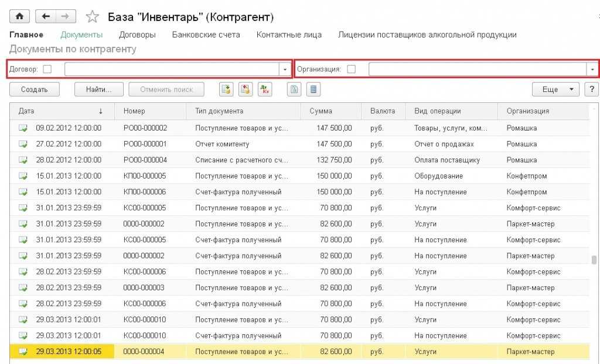Expand the Организация dropdown list
The image size is (600, 364).
tap(592, 69)
